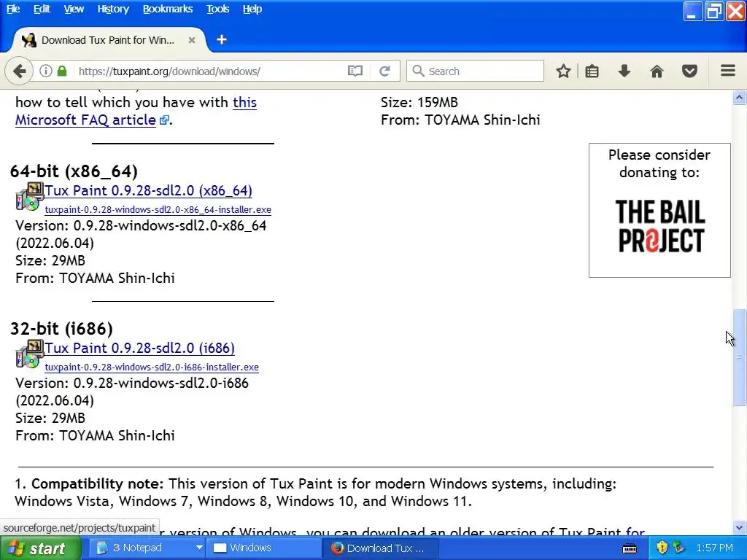Click The Bail Project donation banner
This screenshot has height=560, width=747.
coord(659,210)
